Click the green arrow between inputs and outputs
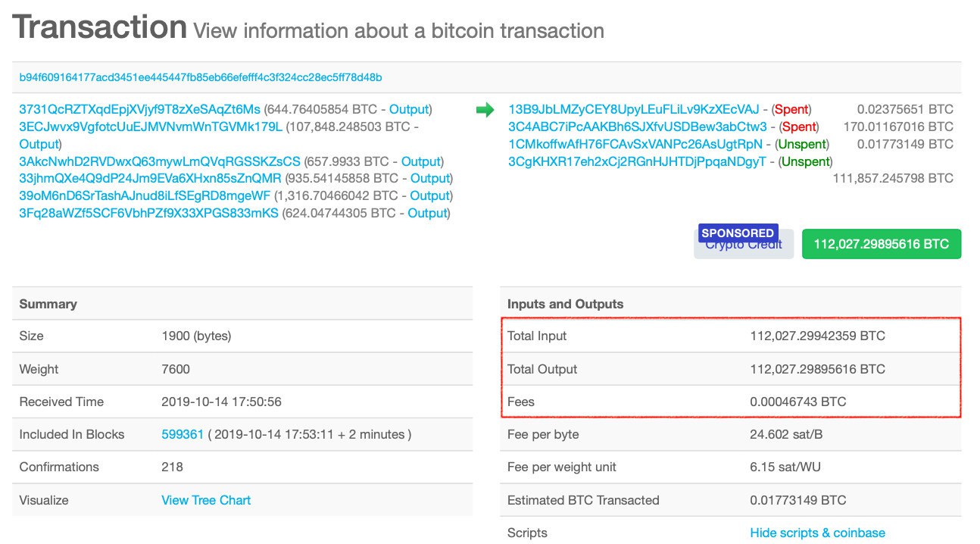 coord(485,110)
